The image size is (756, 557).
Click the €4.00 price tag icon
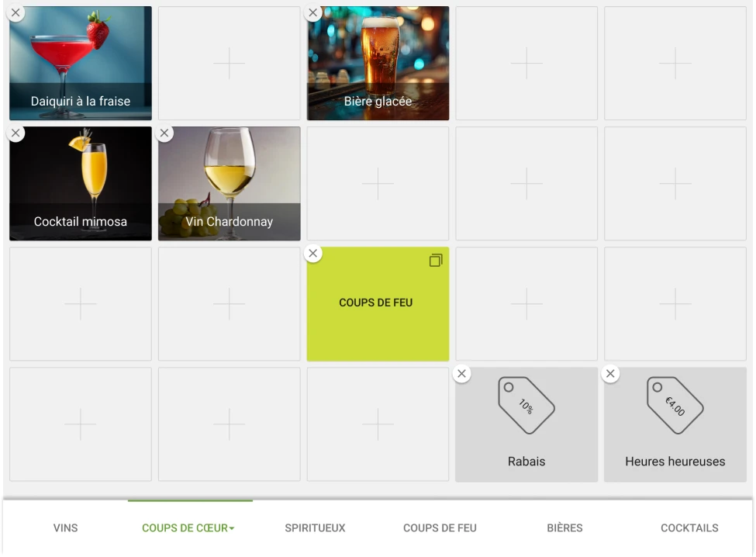675,405
